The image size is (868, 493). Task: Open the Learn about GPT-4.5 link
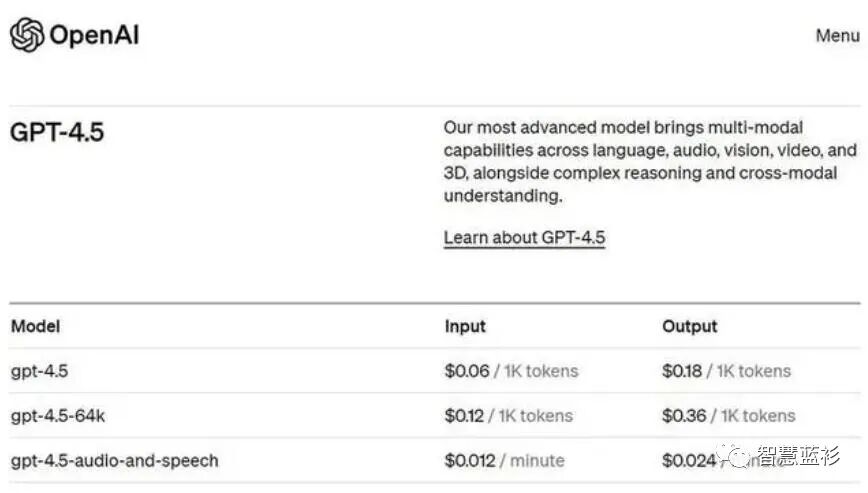pyautogui.click(x=524, y=238)
